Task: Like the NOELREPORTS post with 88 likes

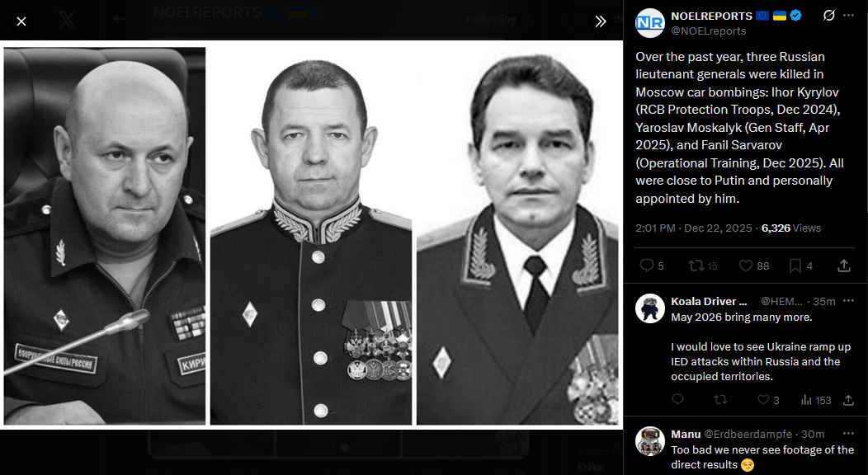Action: pyautogui.click(x=754, y=266)
